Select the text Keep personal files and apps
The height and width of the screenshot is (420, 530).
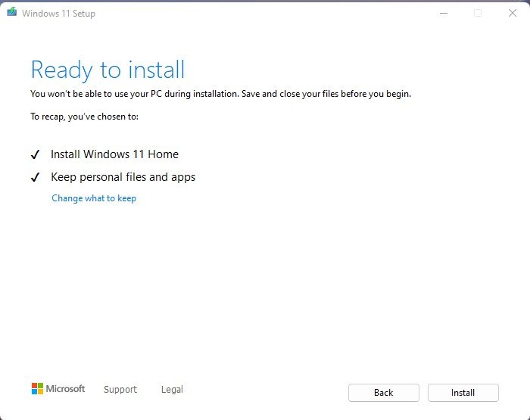coord(123,177)
